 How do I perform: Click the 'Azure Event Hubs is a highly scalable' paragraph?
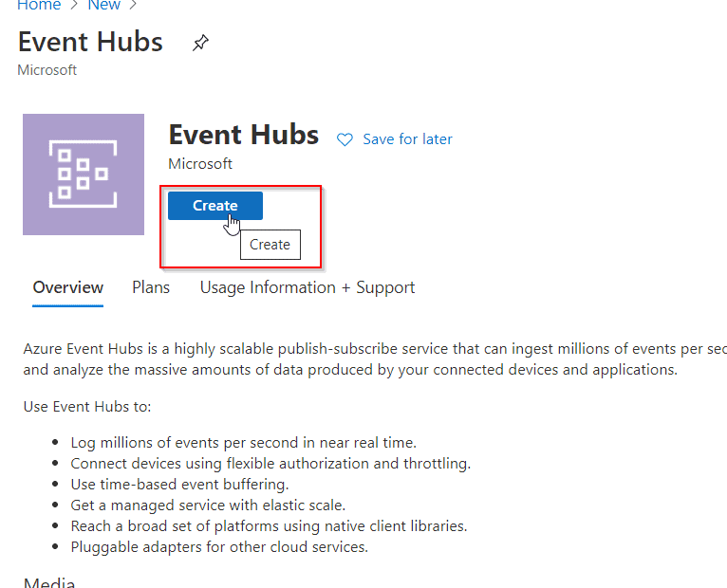(x=375, y=359)
